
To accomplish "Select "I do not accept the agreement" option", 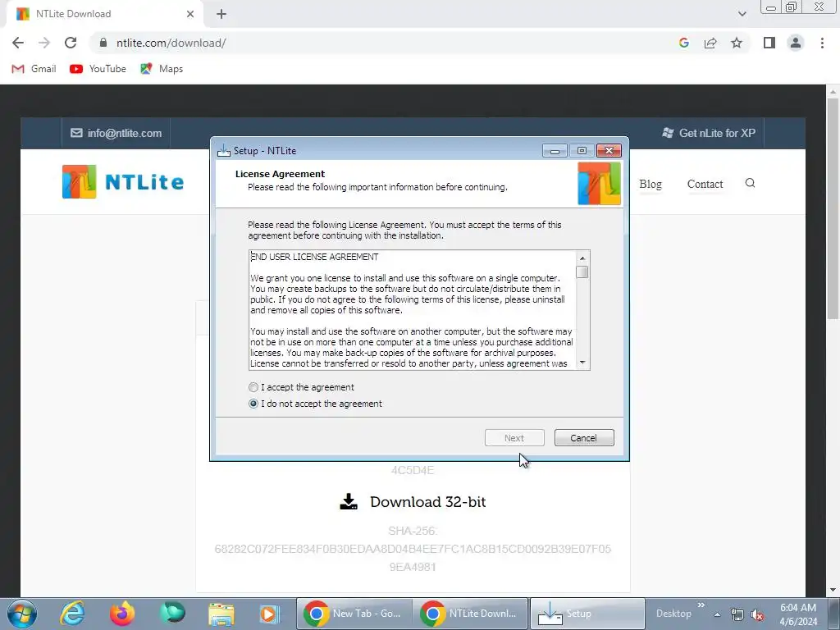I will pyautogui.click(x=253, y=404).
